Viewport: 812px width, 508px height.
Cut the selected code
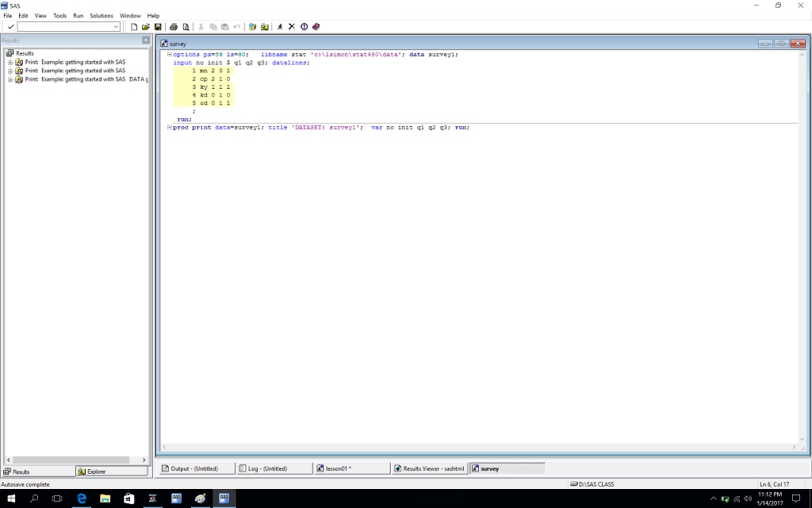[201, 26]
